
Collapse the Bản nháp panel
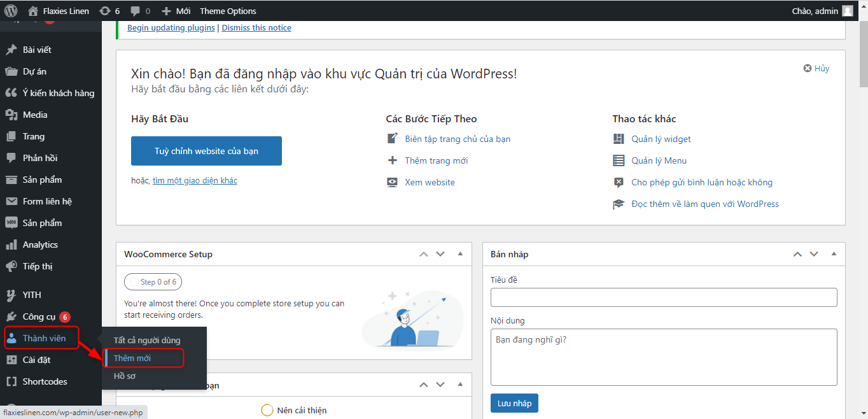pos(834,254)
